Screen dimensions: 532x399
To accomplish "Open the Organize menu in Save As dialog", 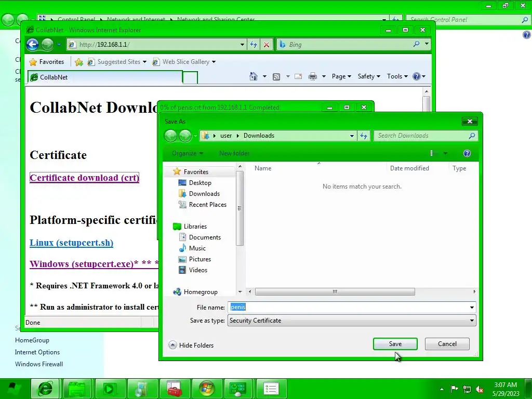I will point(187,153).
